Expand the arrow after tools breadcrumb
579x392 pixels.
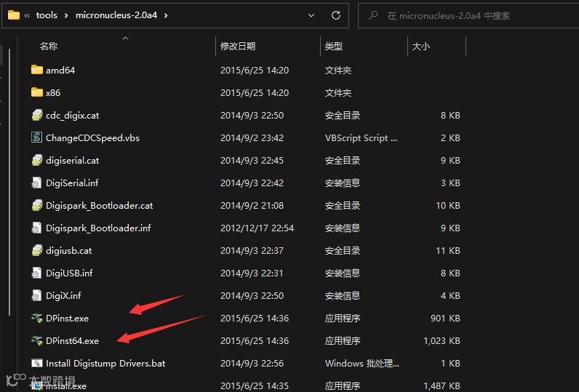coord(66,15)
